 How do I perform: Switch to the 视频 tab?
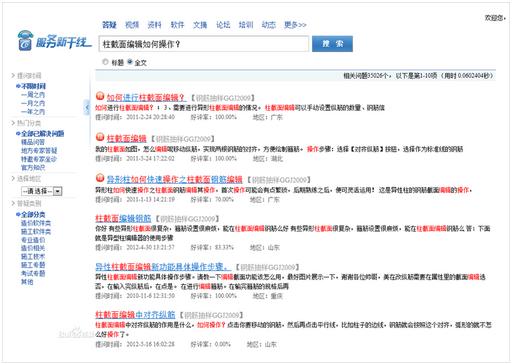(x=132, y=25)
